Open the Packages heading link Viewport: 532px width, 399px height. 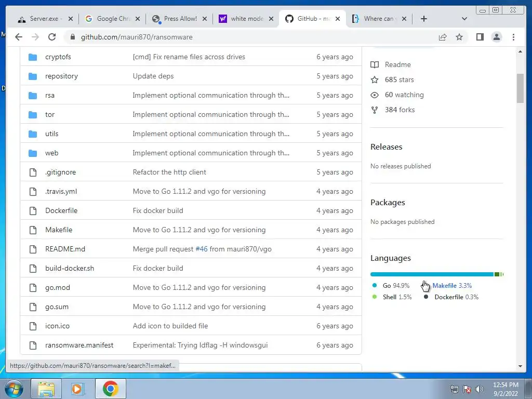(x=388, y=203)
